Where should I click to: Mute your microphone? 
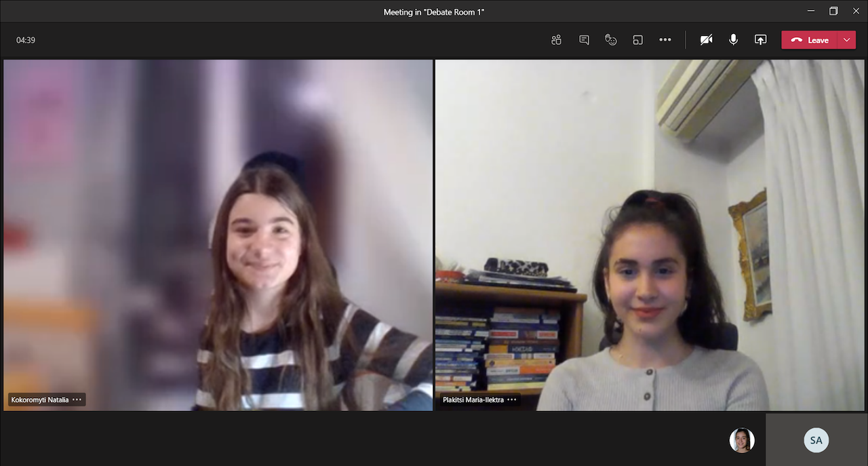(x=733, y=39)
